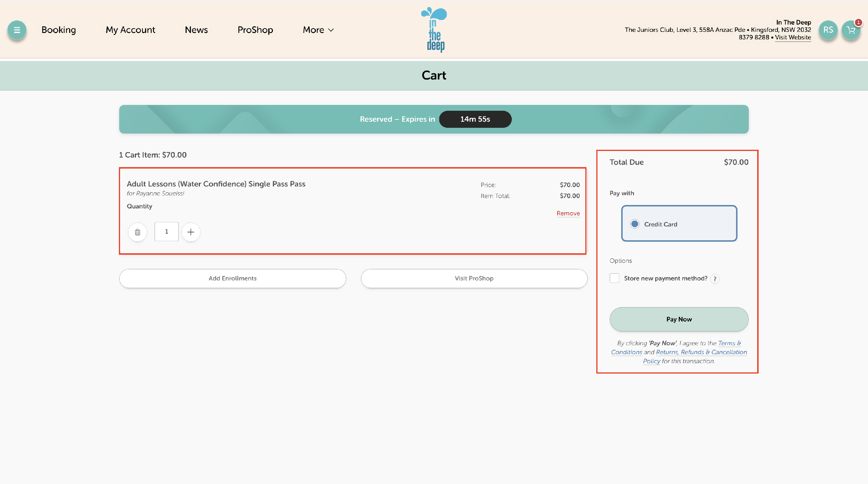Click the help question mark icon
The height and width of the screenshot is (484, 868).
click(715, 279)
